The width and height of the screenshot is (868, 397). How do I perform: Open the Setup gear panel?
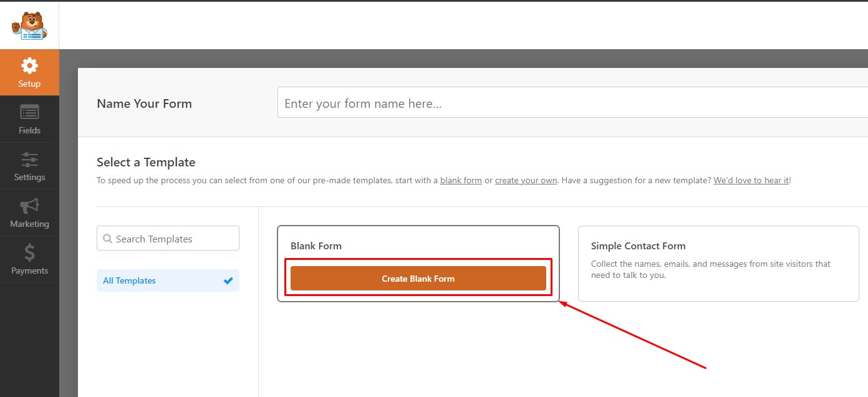(29, 73)
